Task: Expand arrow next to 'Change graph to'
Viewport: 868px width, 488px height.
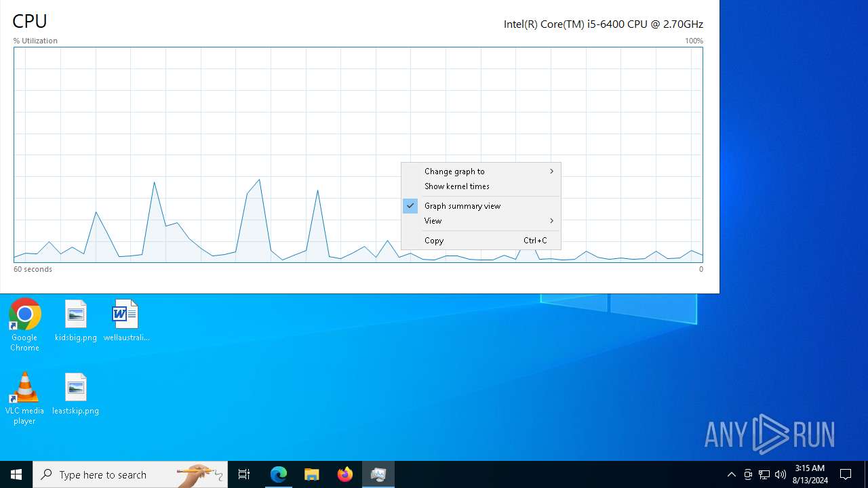Action: point(551,171)
